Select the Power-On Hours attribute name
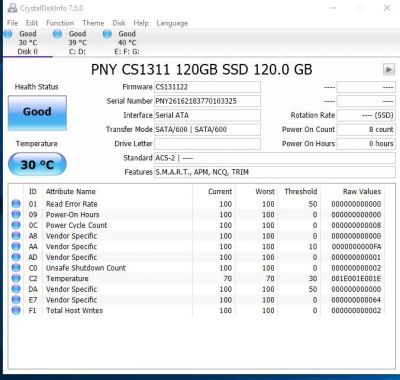Screen dimensions: 400x380 click(73, 215)
